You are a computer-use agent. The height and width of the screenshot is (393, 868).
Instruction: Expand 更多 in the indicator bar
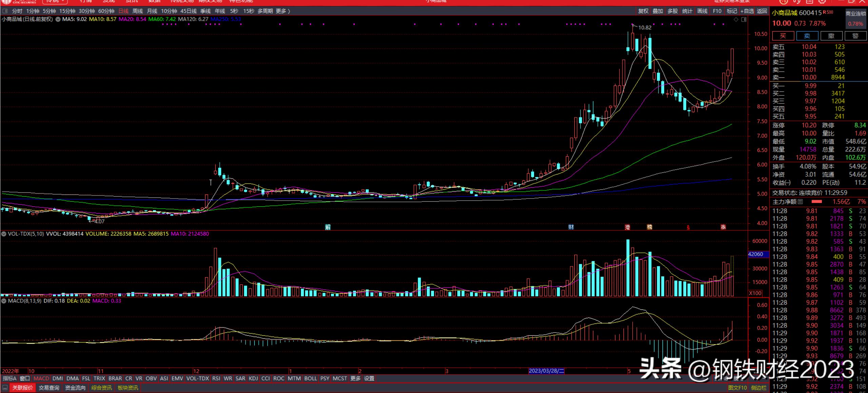coord(355,378)
